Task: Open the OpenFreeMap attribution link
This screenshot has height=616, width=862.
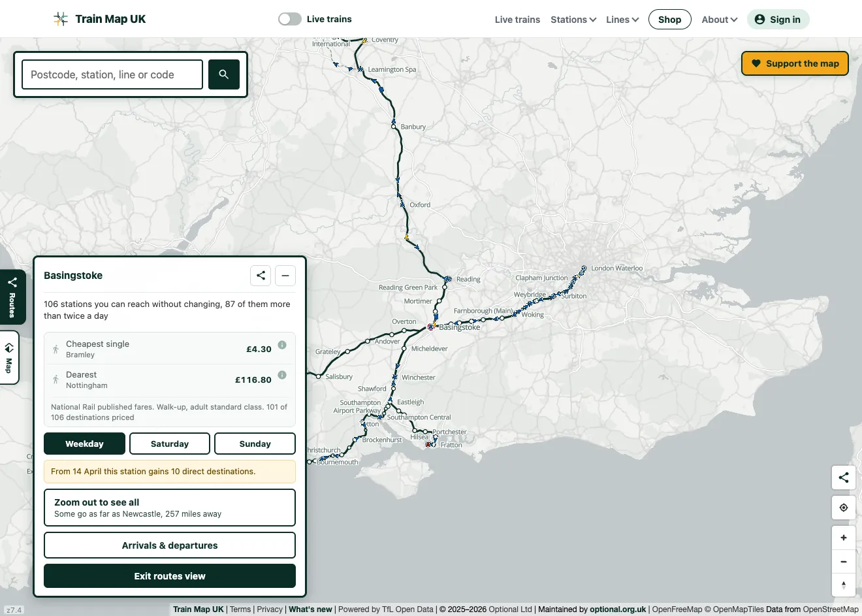Action: coord(677,609)
